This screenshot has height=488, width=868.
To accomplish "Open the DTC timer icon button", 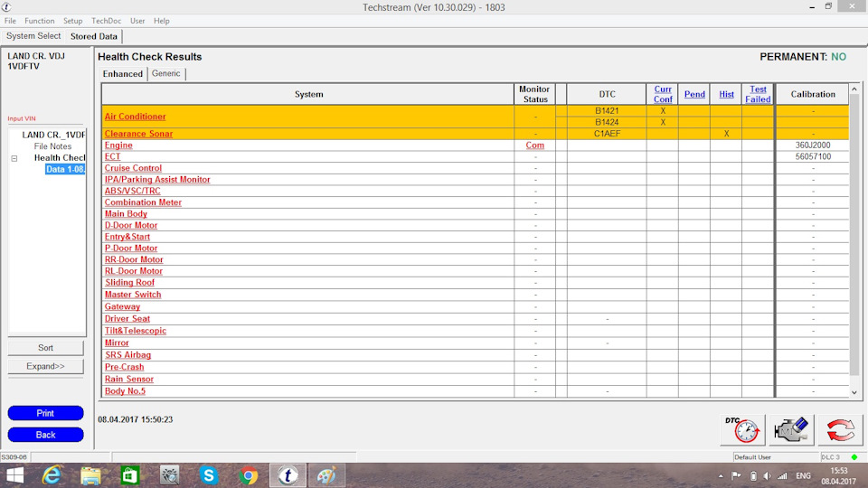I will 742,430.
